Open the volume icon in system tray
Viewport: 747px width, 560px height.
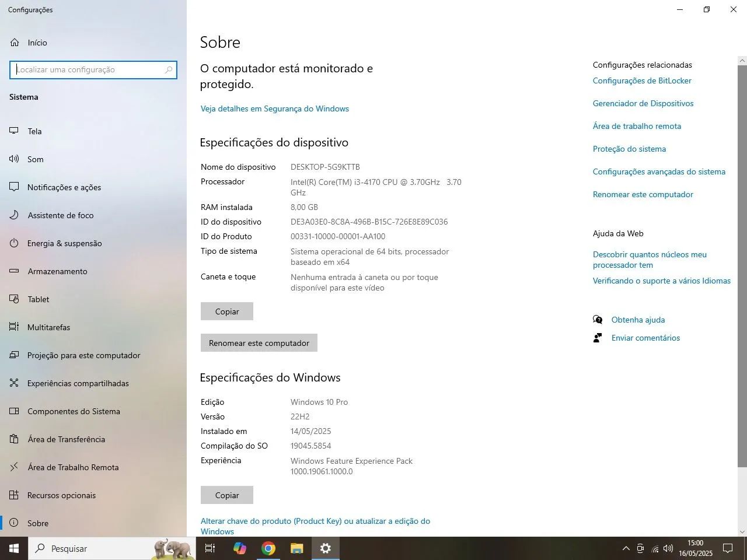(668, 548)
